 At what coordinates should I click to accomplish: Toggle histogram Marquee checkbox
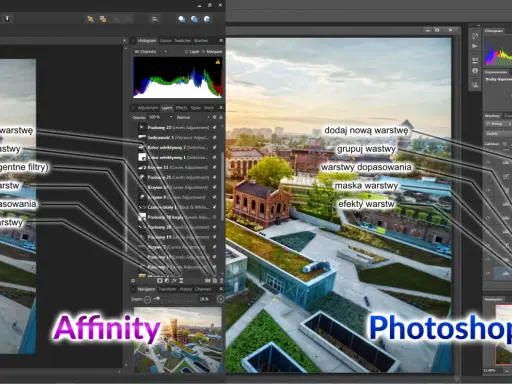tap(203, 52)
